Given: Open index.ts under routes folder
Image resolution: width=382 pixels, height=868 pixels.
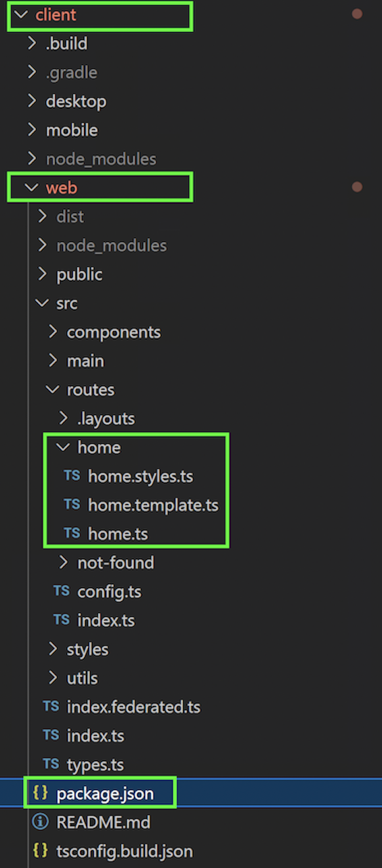Looking at the screenshot, I should [x=106, y=620].
